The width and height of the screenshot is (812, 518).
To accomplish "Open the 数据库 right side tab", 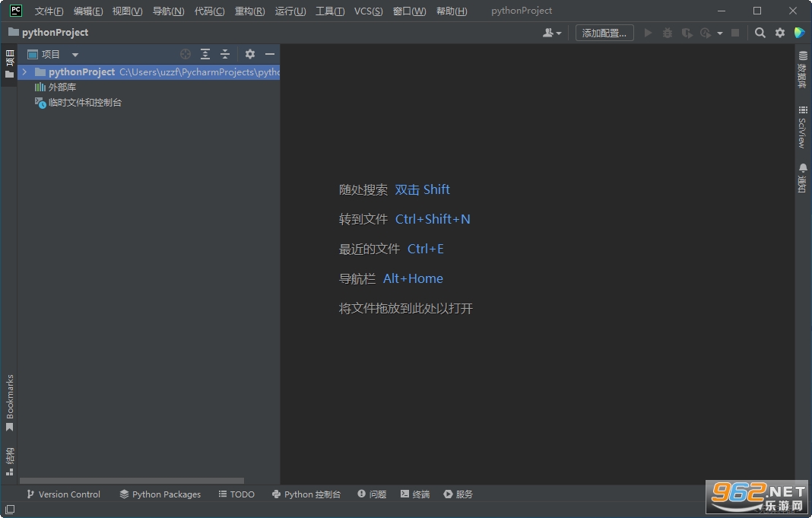I will click(802, 70).
